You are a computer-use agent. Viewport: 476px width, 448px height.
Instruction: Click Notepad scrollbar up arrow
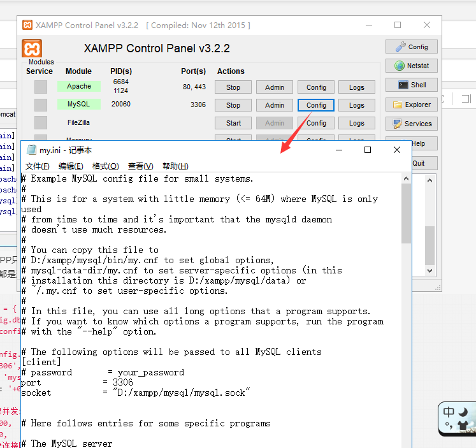pos(406,179)
